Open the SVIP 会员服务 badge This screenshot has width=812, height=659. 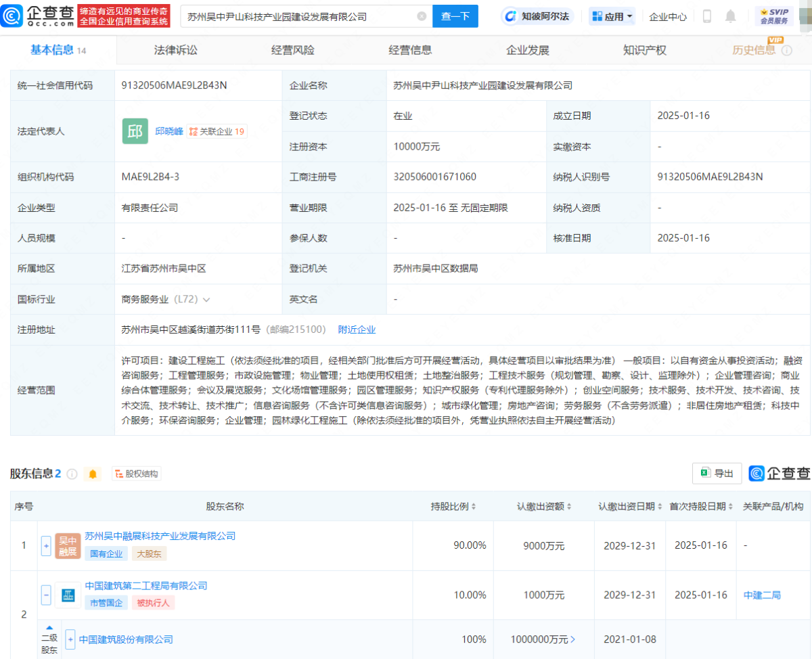click(774, 16)
